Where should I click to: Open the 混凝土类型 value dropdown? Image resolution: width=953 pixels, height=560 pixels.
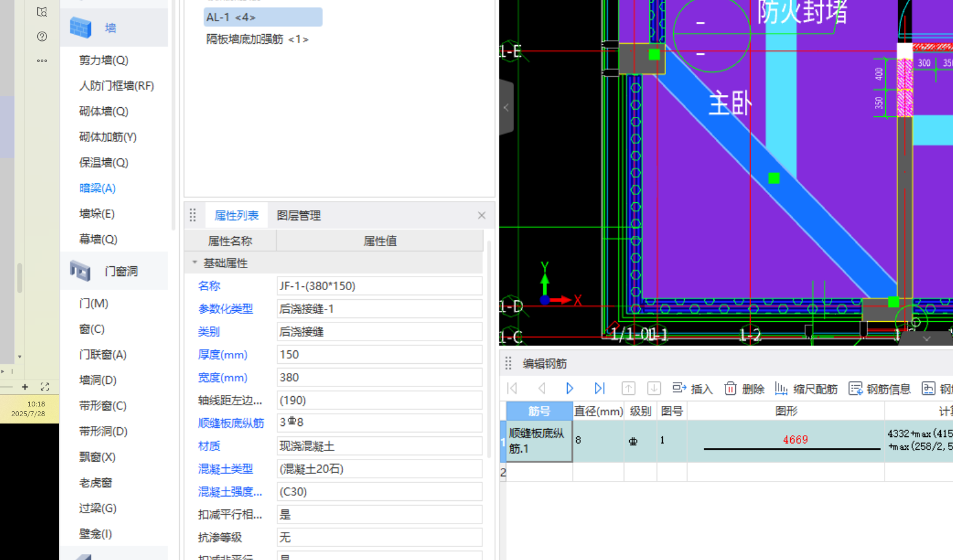(x=379, y=469)
